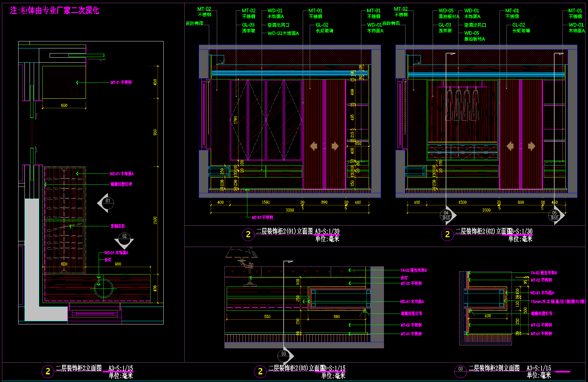Viewport: 588px width, 382px height.
Task: Select the 二层装饰柜2(01)立面图 title
Action: (x=284, y=231)
